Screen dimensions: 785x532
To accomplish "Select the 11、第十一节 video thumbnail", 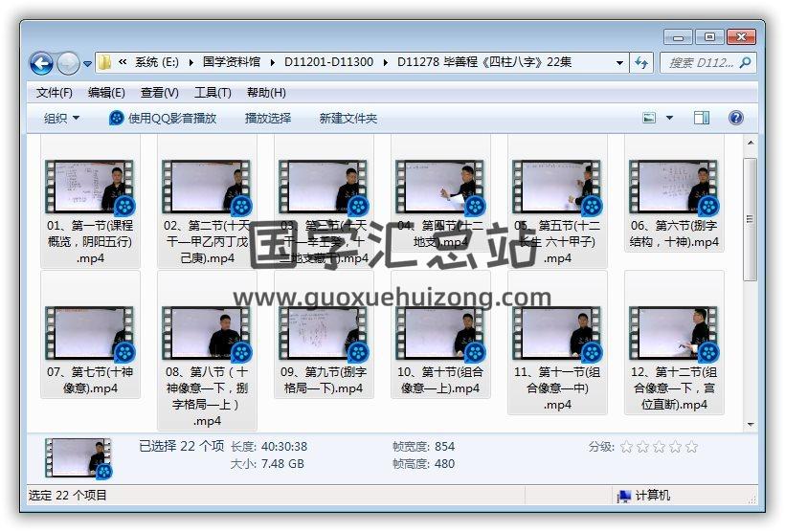I will click(x=557, y=333).
